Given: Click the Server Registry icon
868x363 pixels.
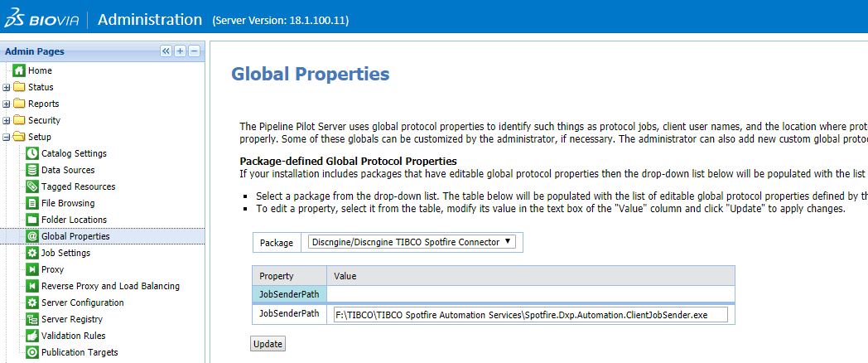Looking at the screenshot, I should pos(32,319).
